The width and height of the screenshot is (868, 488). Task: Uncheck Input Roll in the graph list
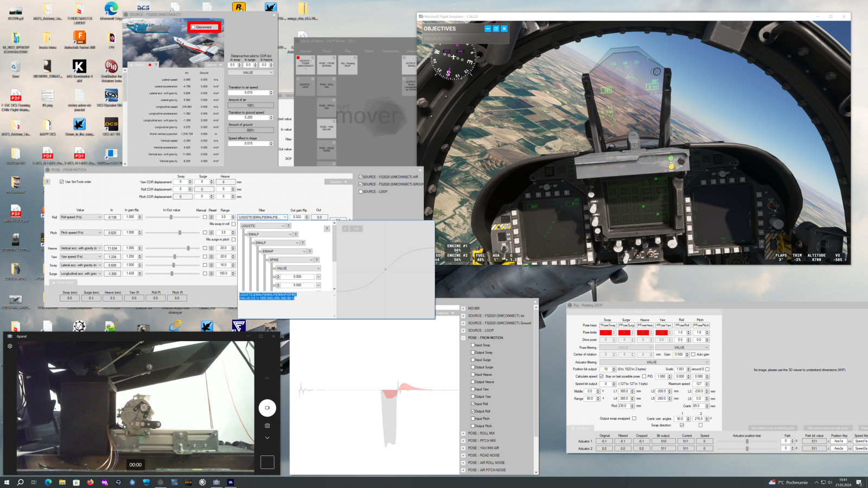tap(473, 404)
